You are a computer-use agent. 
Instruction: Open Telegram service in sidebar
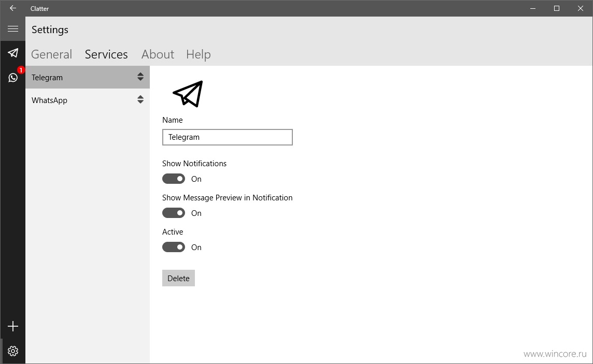click(13, 53)
